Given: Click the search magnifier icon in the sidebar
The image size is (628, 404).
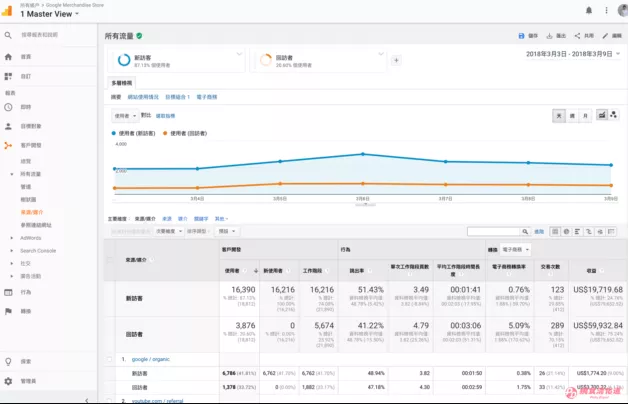Looking at the screenshot, I should pyautogui.click(x=8, y=35).
